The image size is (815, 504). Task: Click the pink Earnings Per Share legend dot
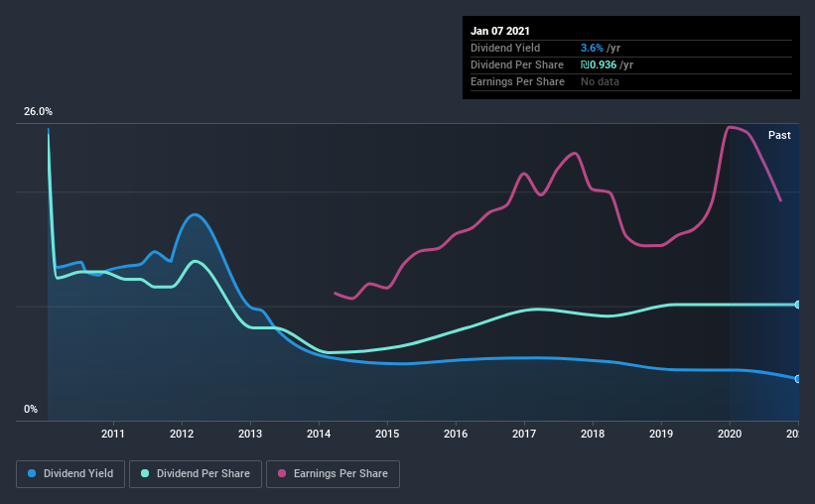tap(282, 473)
